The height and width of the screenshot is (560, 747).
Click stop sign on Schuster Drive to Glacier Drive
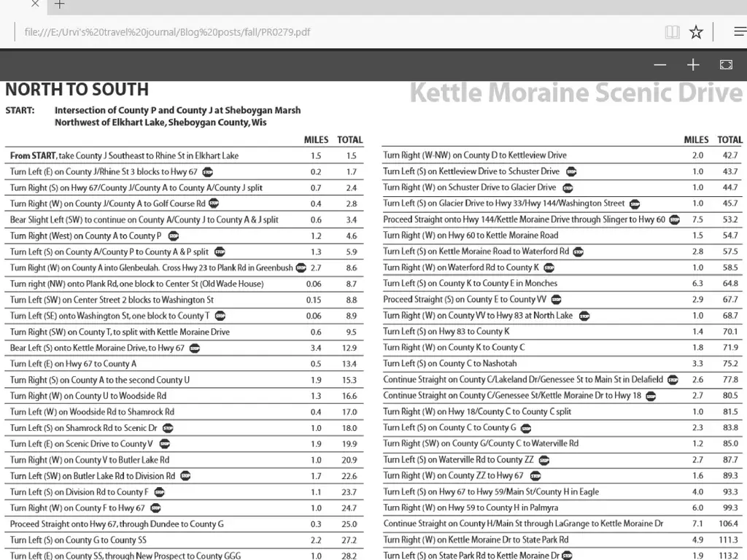[x=568, y=187]
